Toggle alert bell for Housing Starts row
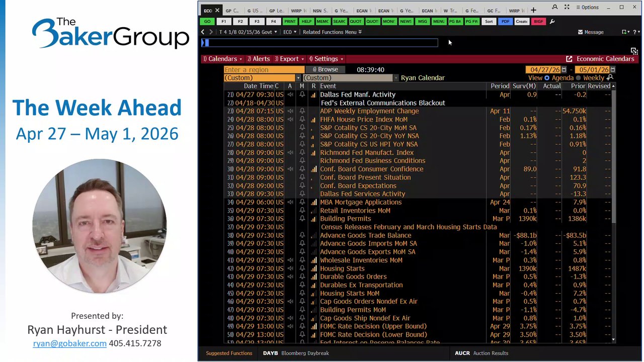 [x=302, y=268]
